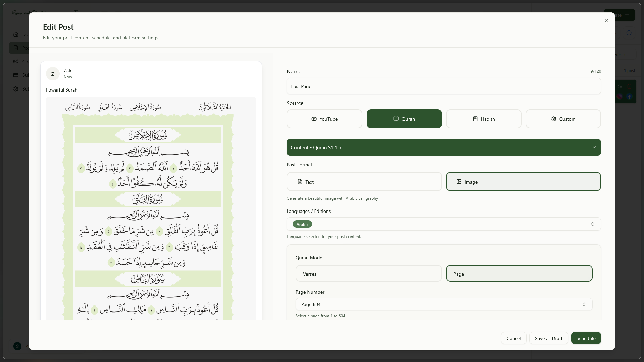Open the Dashboard from the sidebar
This screenshot has width=644, height=362.
[x=16, y=34]
